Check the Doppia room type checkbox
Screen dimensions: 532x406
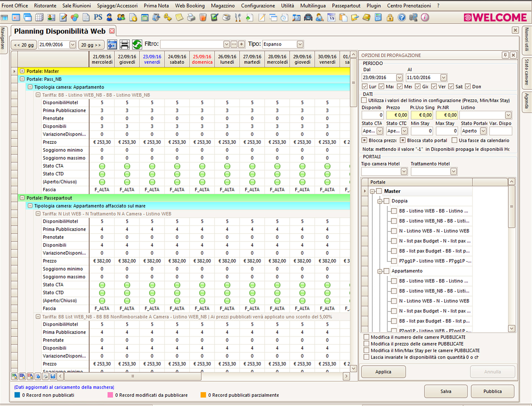387,201
